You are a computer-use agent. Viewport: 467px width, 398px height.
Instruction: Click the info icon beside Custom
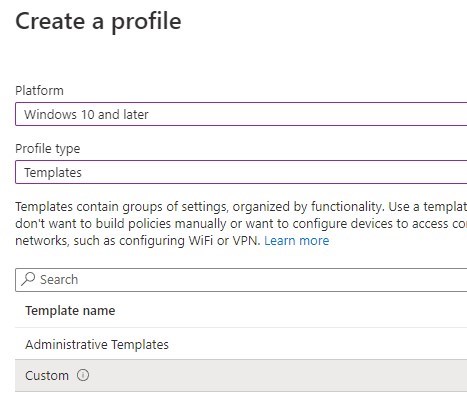[83, 375]
